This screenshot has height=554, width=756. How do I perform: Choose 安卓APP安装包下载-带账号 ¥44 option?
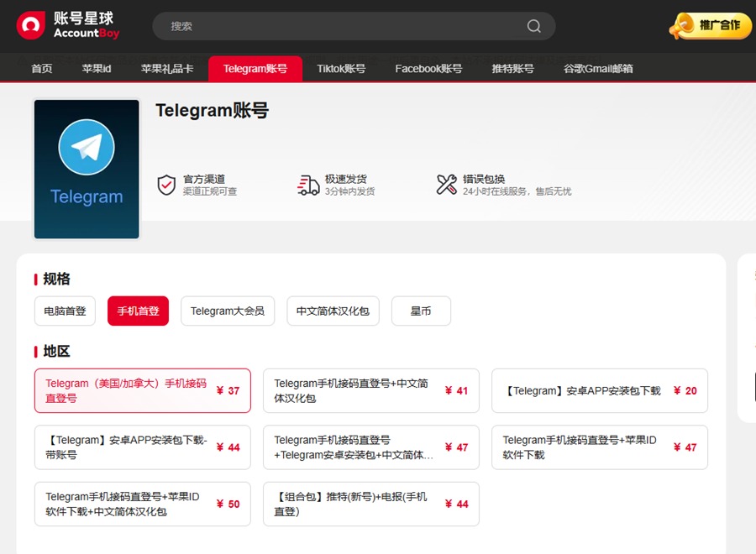click(143, 447)
